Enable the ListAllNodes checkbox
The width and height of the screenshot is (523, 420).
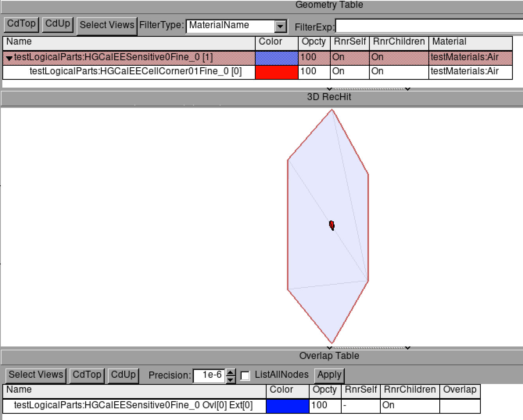pyautogui.click(x=245, y=375)
